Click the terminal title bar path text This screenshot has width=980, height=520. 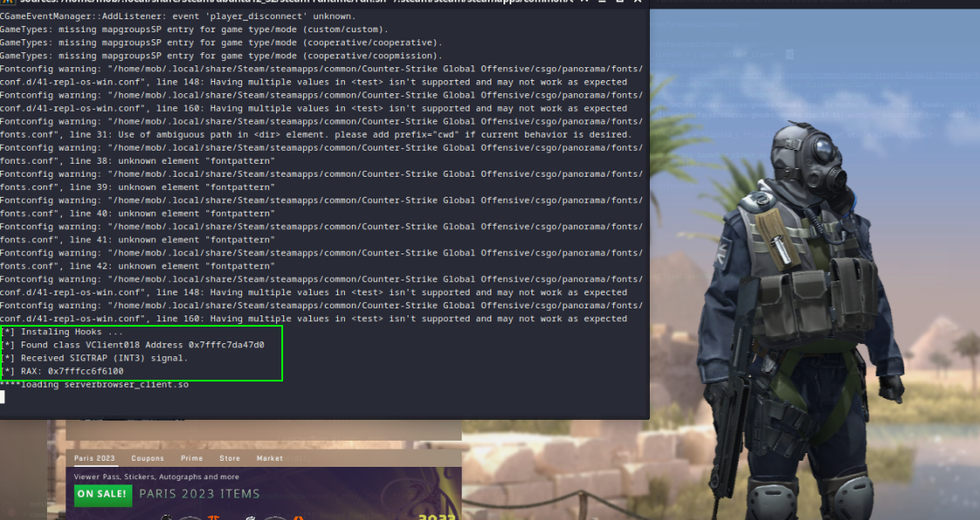261,3
